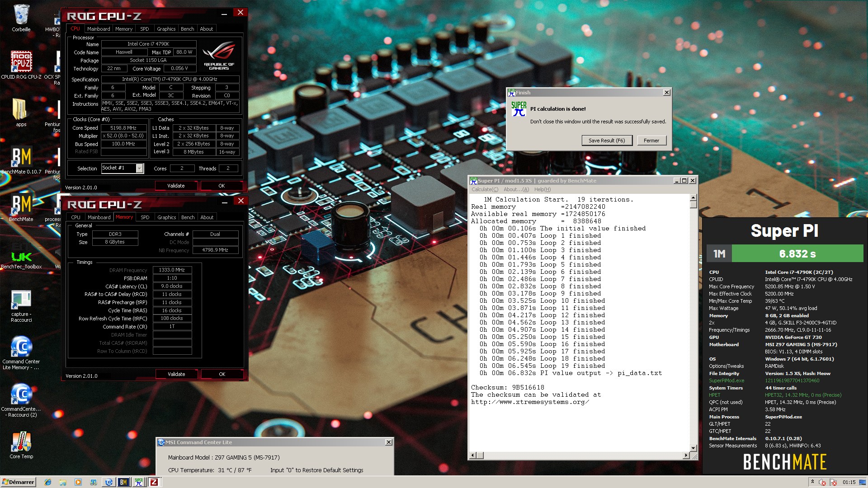868x488 pixels.
Task: Click the Super PI window title bar icon
Action: coord(473,181)
